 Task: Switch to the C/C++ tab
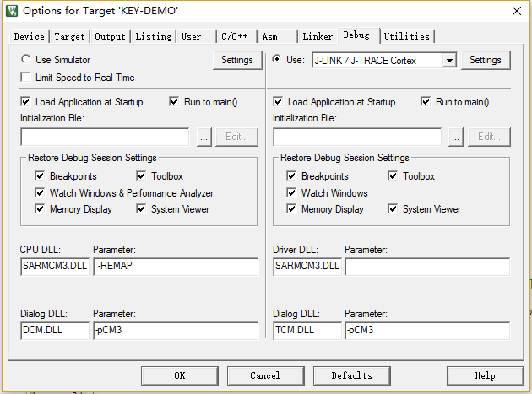236,36
